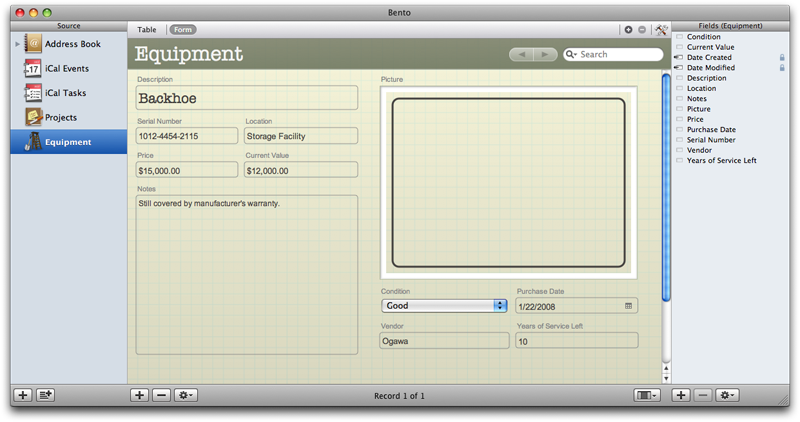
Task: Select Location in Fields list
Action: (x=701, y=88)
